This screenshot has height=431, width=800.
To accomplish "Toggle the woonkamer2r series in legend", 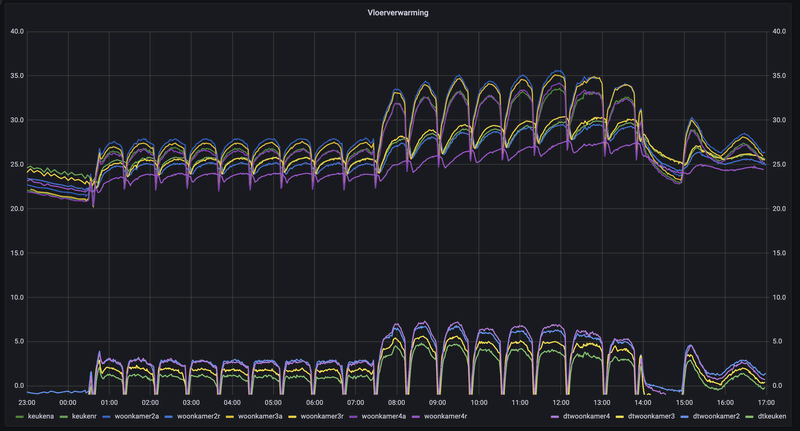I will coord(198,416).
